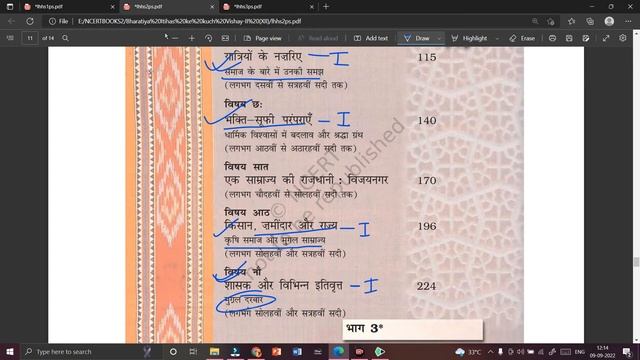Open Task View in taskbar
640x360 pixels.
pyautogui.click(x=193, y=351)
